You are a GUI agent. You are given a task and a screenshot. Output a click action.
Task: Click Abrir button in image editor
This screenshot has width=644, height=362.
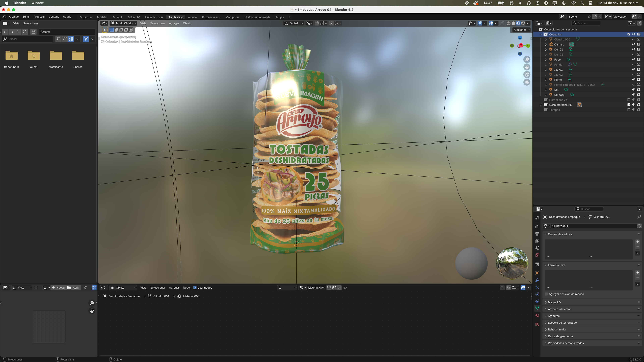(73, 288)
